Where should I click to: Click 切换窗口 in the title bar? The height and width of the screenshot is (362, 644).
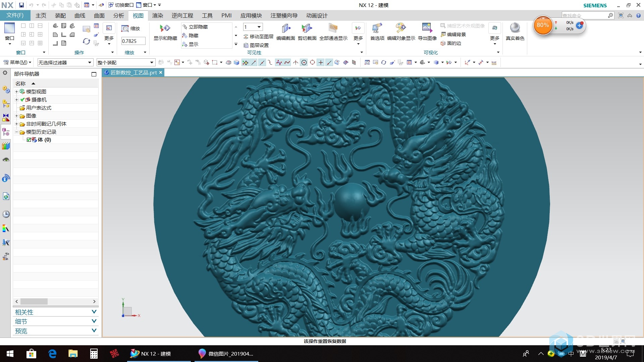click(x=121, y=5)
